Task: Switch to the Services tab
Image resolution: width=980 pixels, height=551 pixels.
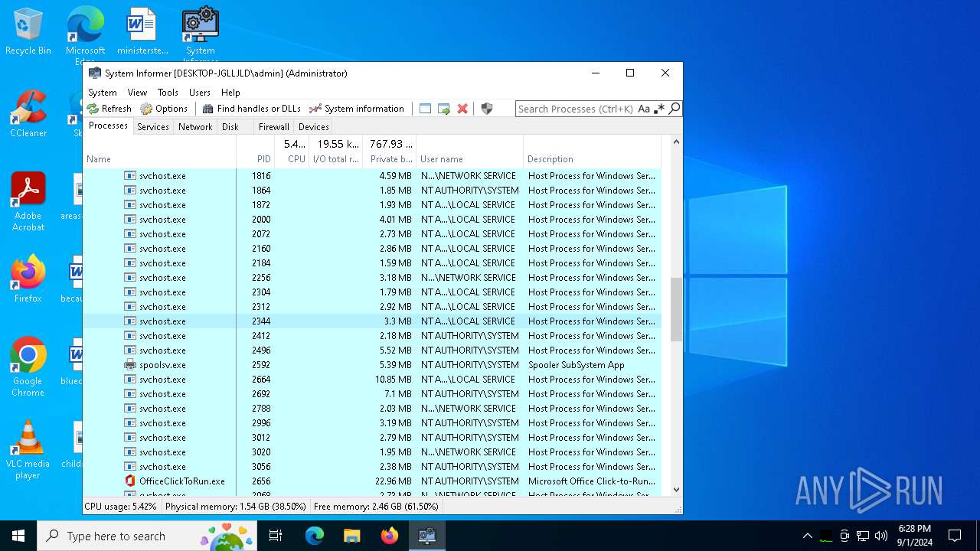Action: pos(153,127)
